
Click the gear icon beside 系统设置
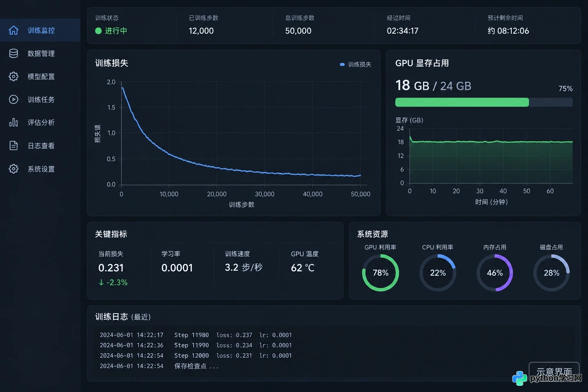[13, 169]
